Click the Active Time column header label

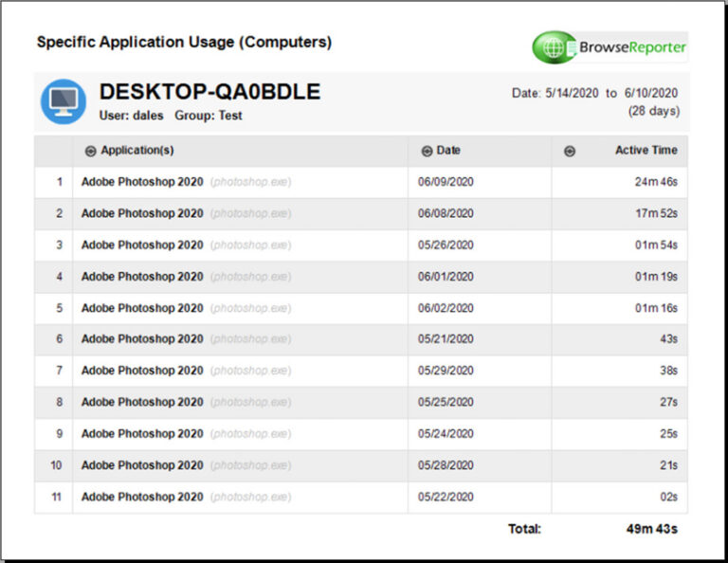[646, 151]
